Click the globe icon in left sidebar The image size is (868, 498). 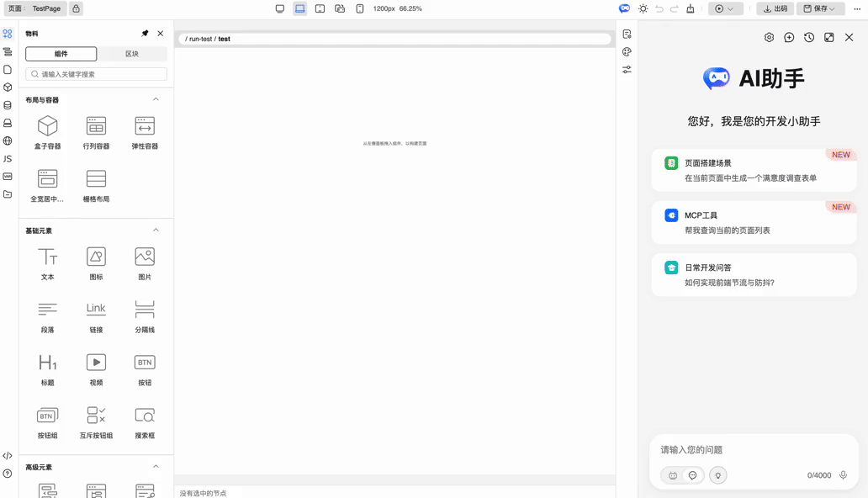(7, 141)
